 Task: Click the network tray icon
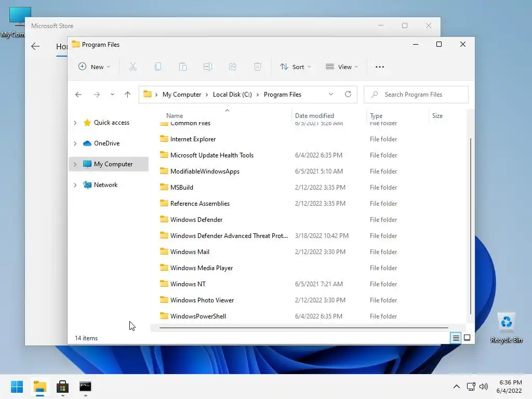pyautogui.click(x=471, y=387)
